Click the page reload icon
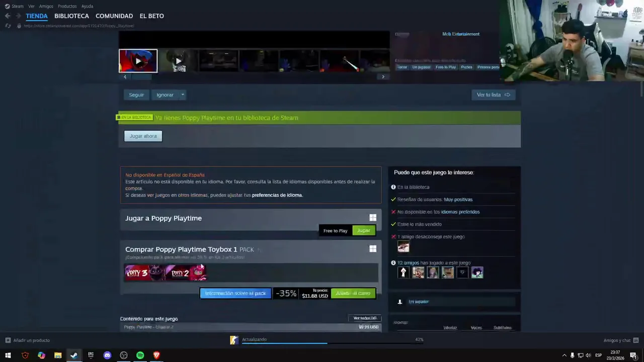 point(8,26)
